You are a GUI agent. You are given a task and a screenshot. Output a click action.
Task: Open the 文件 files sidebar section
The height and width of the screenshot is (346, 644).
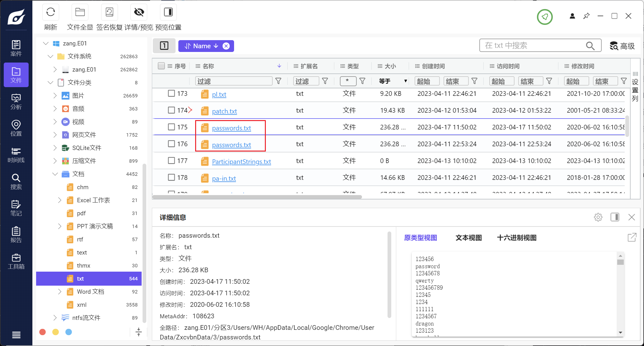click(16, 75)
